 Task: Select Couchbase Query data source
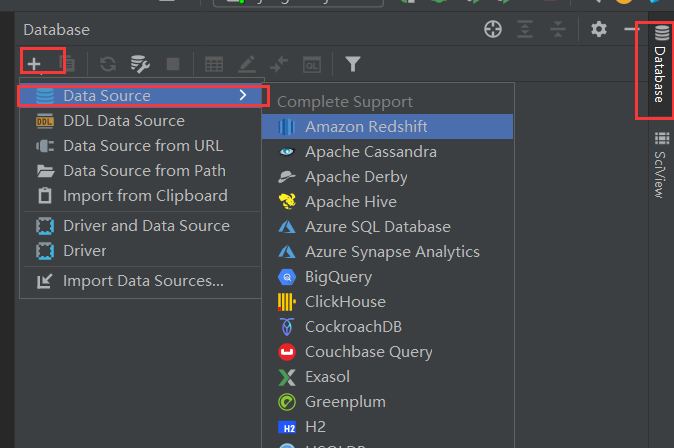pos(387,351)
